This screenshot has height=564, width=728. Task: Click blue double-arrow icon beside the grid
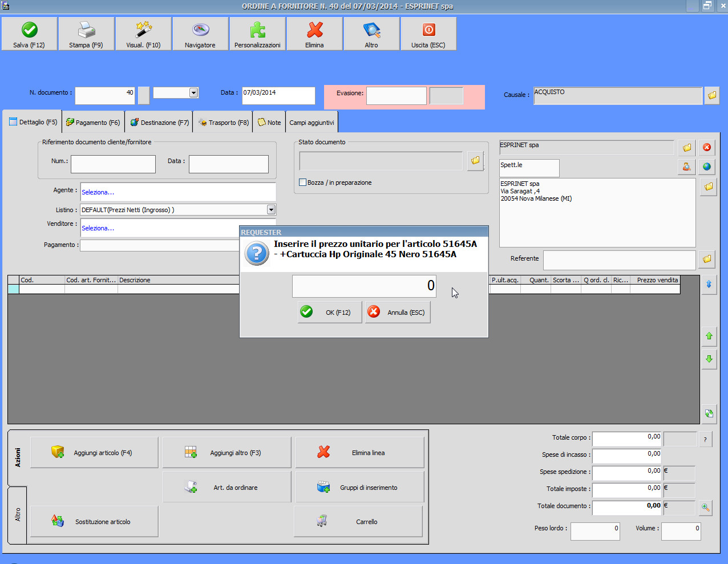click(709, 284)
